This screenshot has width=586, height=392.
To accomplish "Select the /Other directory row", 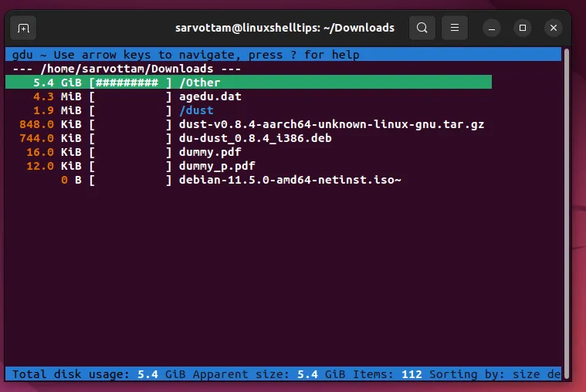I will click(x=249, y=83).
